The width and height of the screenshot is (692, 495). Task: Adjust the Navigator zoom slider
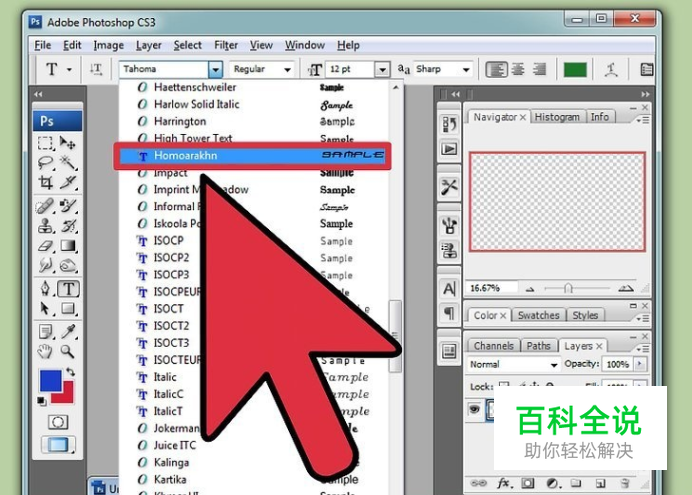(568, 289)
